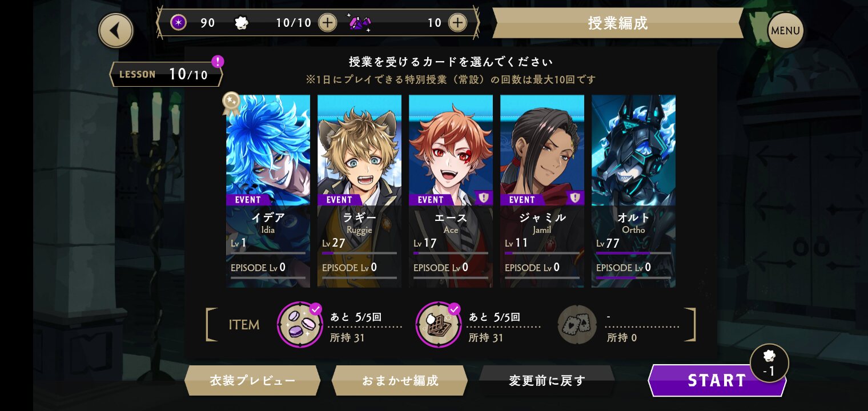This screenshot has height=411, width=868.
Task: Select the Ruggie card
Action: (359, 191)
